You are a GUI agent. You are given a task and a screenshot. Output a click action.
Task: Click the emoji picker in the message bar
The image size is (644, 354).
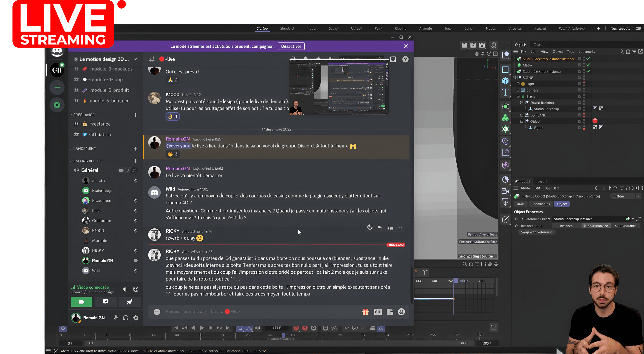[401, 312]
